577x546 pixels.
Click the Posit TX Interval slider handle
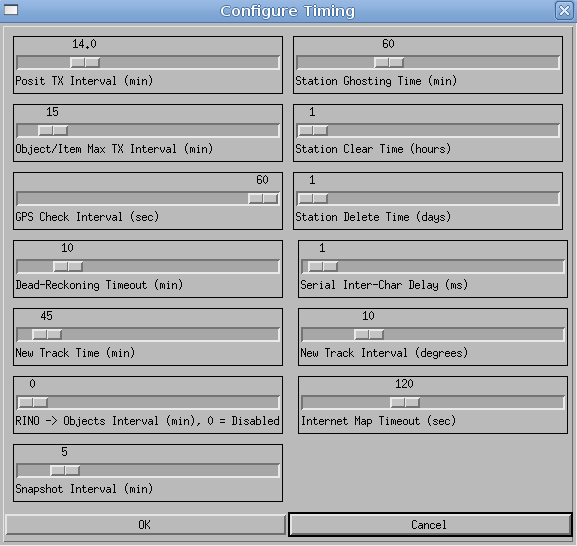(x=85, y=63)
